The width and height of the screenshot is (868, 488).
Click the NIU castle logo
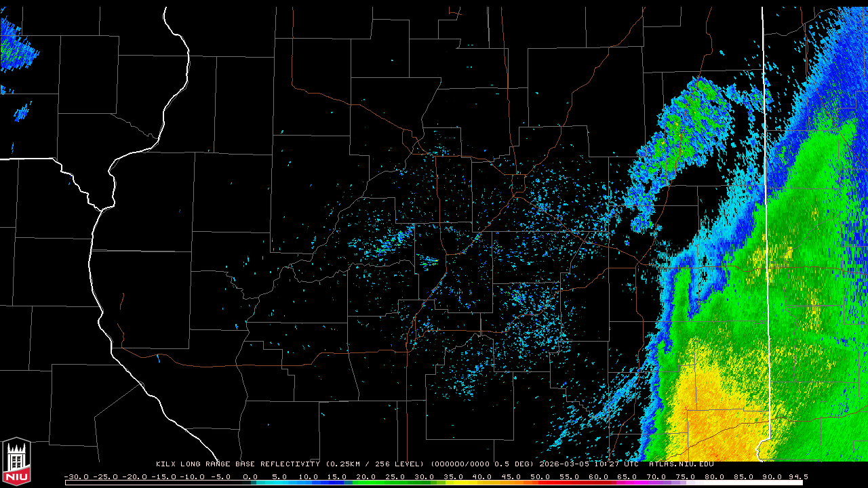pos(16,462)
